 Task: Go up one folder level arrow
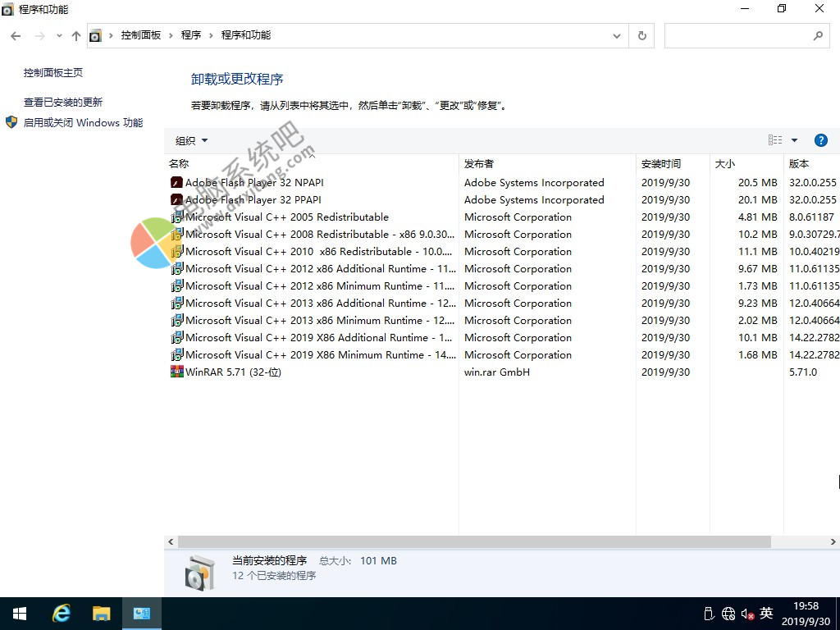click(x=76, y=35)
